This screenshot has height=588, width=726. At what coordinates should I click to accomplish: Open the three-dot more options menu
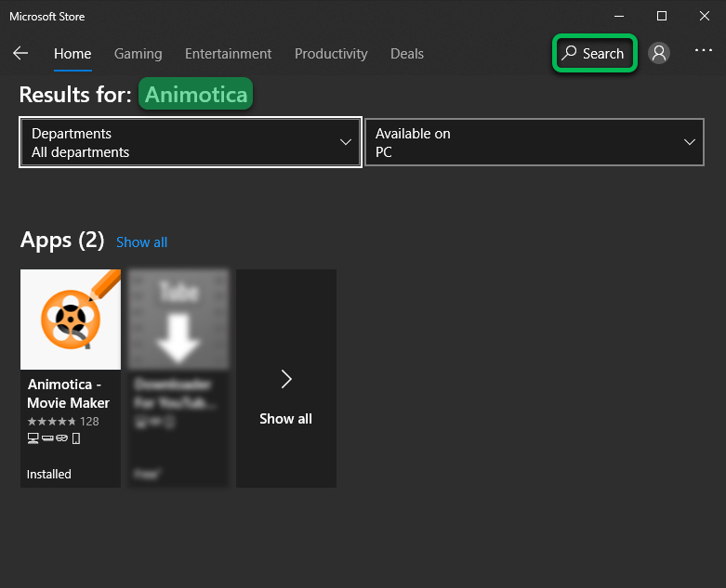(704, 50)
